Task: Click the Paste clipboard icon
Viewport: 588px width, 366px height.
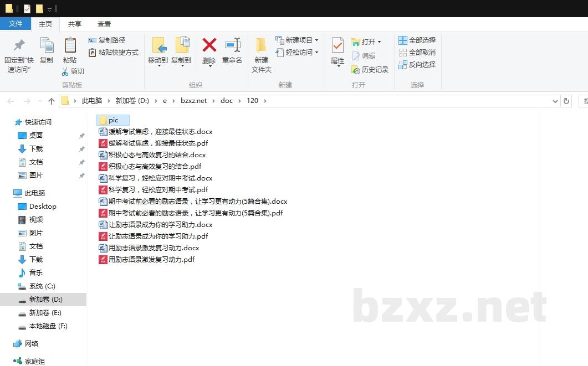Action: [70, 45]
